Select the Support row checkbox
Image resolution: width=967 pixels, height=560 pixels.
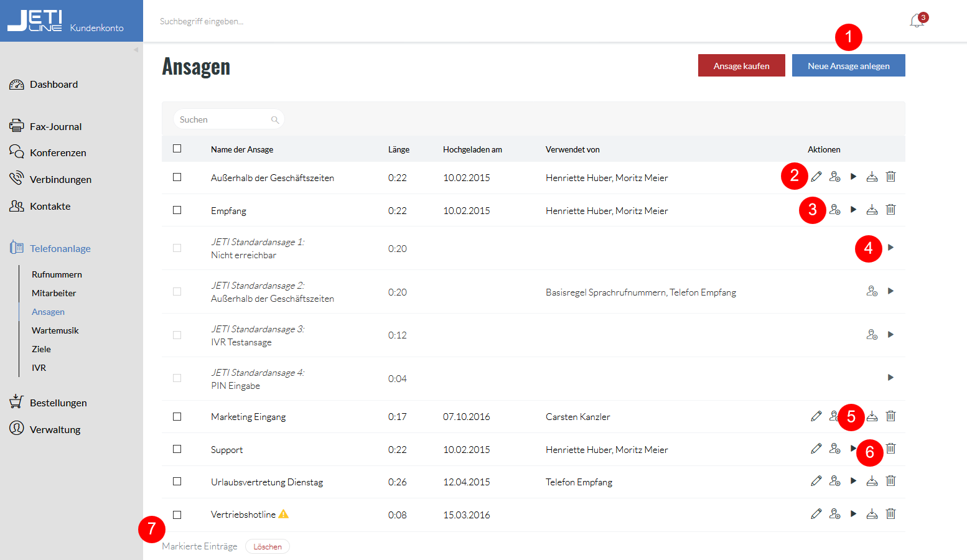(x=177, y=449)
